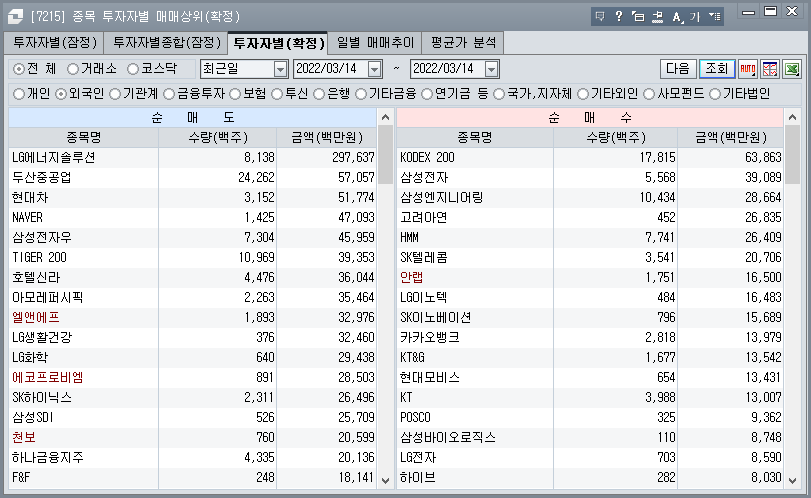The image size is (811, 498).
Task: Click the 'A' font size icon
Action: pos(677,17)
